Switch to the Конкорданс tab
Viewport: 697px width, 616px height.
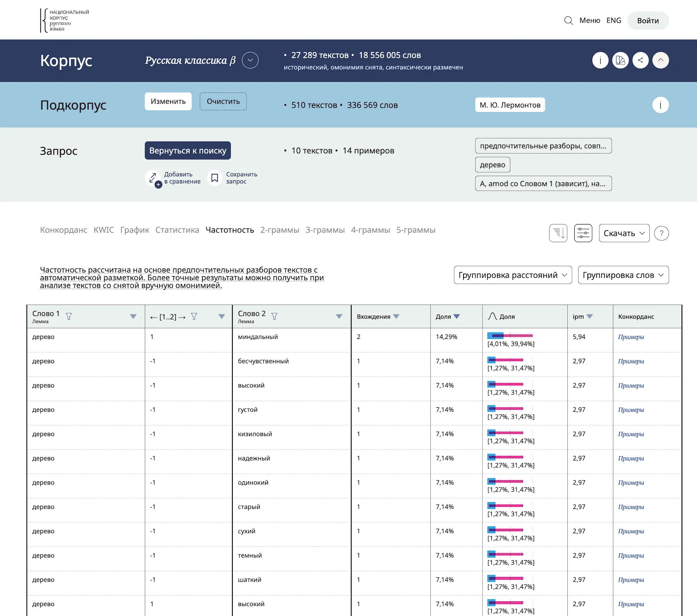coord(64,230)
